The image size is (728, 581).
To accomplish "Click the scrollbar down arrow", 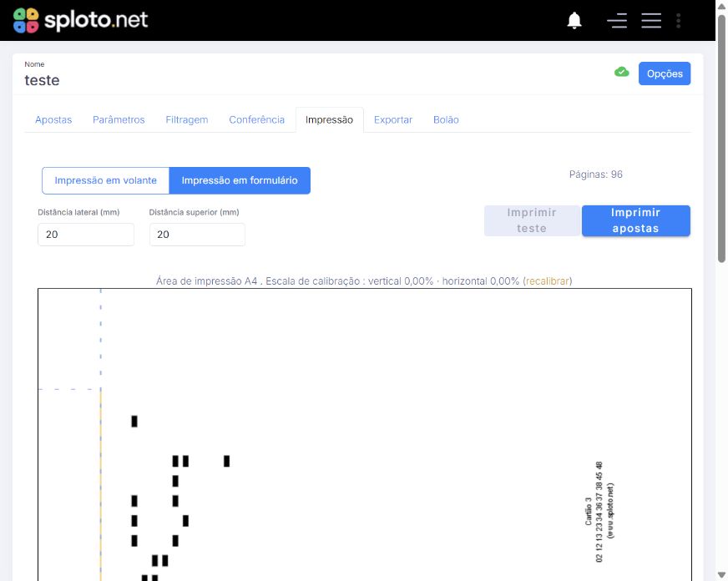I will click(721, 576).
